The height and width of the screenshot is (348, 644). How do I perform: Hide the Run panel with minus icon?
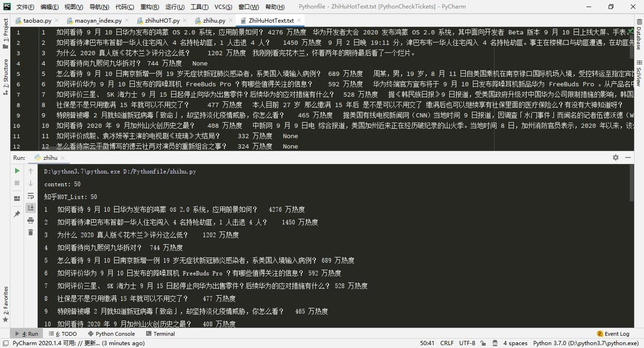pos(628,157)
